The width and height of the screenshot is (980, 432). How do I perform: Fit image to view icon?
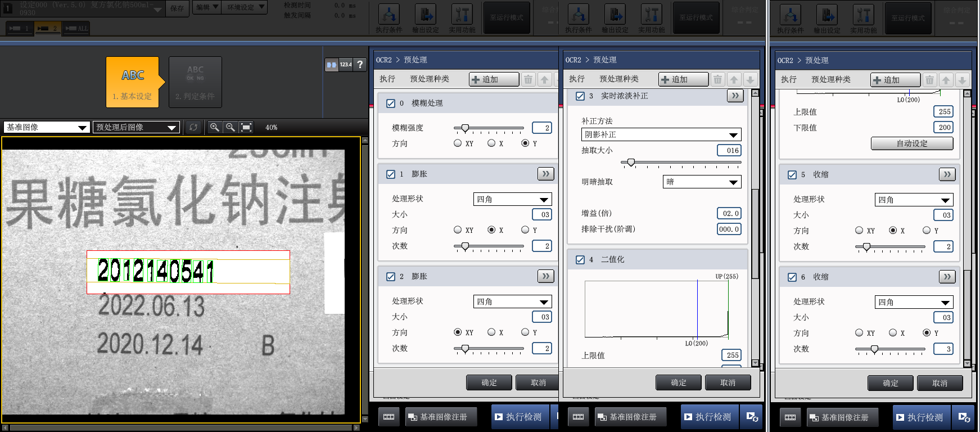click(246, 127)
